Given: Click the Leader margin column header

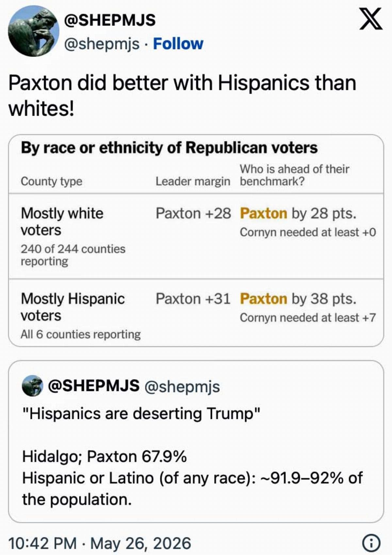Looking at the screenshot, I should pyautogui.click(x=193, y=181).
